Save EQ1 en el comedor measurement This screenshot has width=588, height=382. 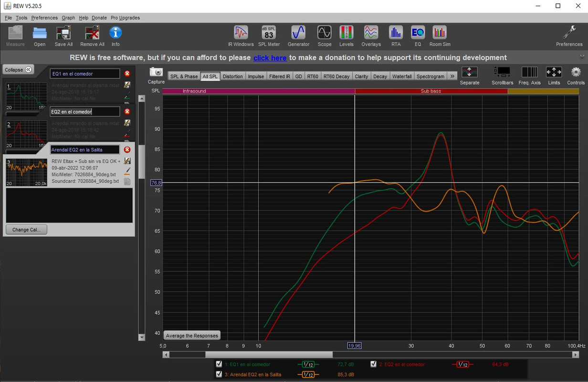(x=127, y=85)
